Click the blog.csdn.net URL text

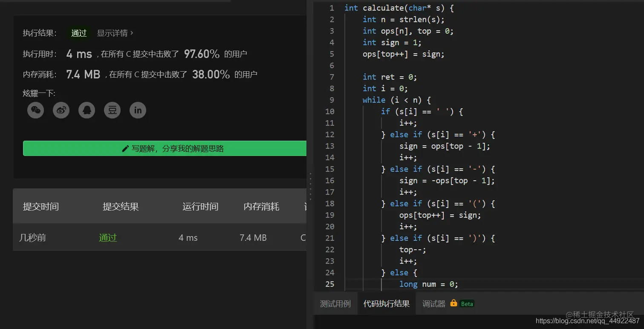point(587,321)
